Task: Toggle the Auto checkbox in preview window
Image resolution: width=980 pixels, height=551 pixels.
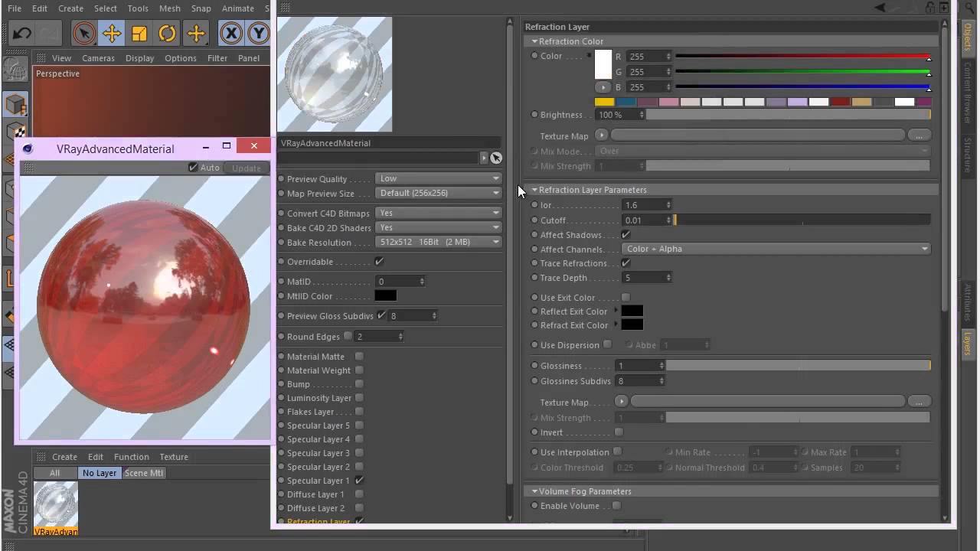Action: tap(193, 168)
